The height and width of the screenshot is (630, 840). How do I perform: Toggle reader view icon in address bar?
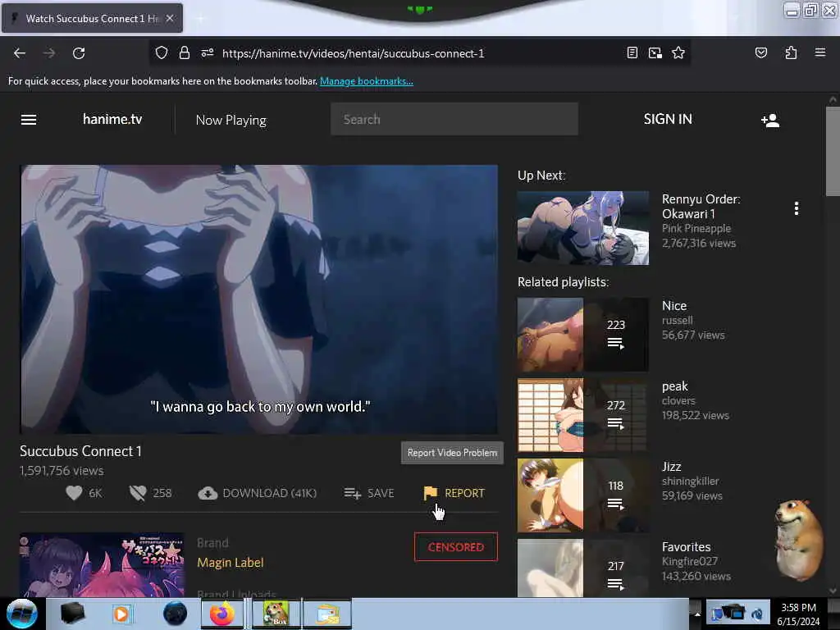click(632, 53)
